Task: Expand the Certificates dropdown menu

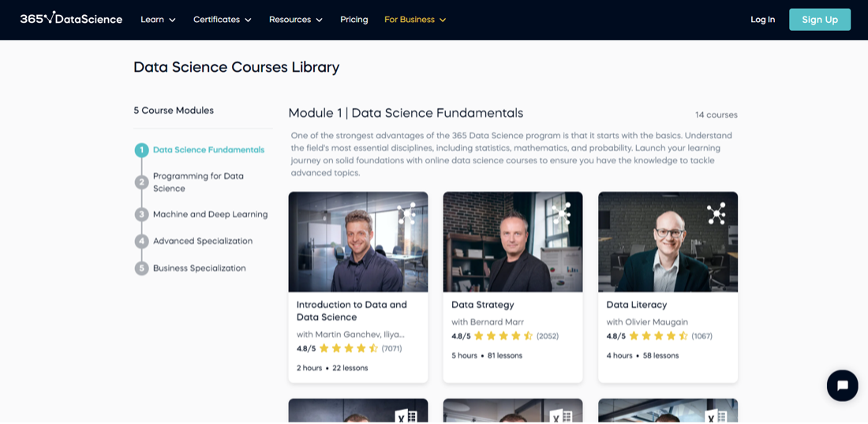Action: pos(222,20)
